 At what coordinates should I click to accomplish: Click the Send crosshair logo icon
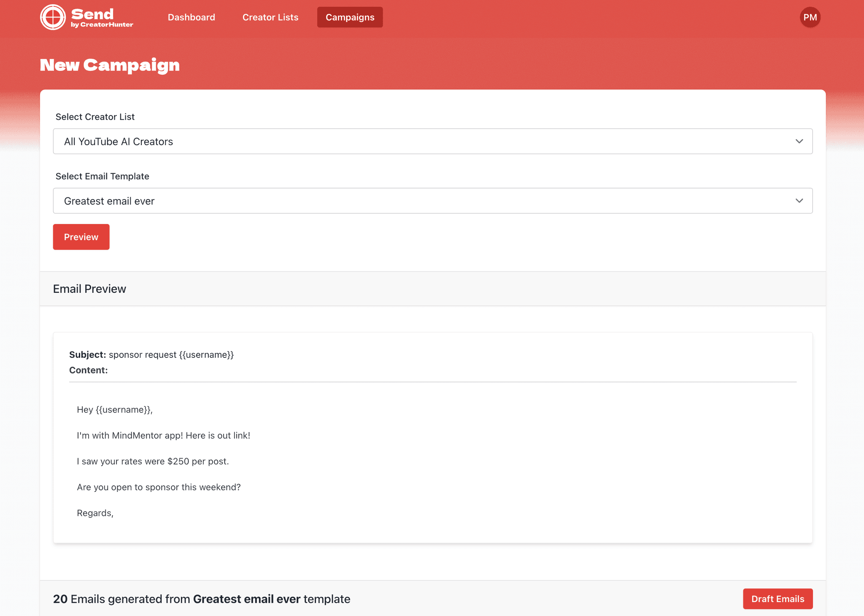click(53, 17)
